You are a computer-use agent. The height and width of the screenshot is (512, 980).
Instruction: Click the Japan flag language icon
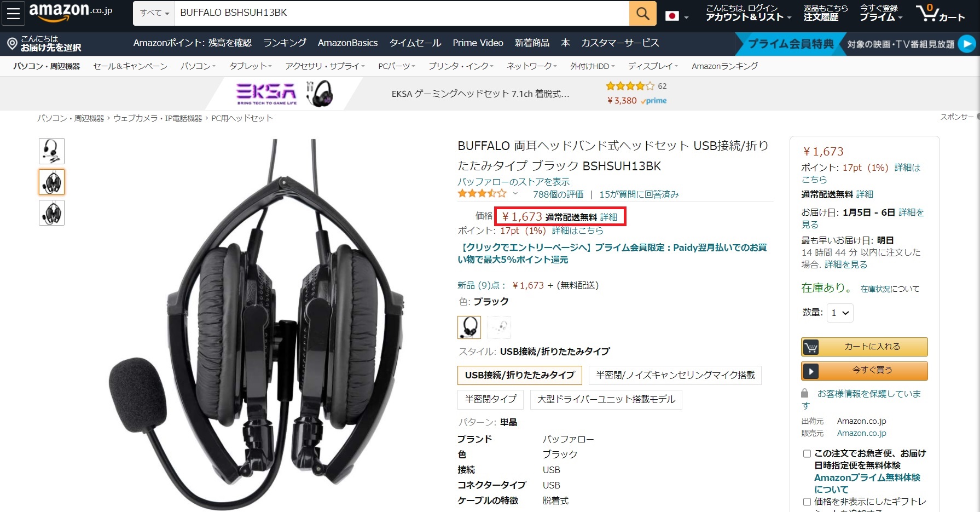click(672, 16)
